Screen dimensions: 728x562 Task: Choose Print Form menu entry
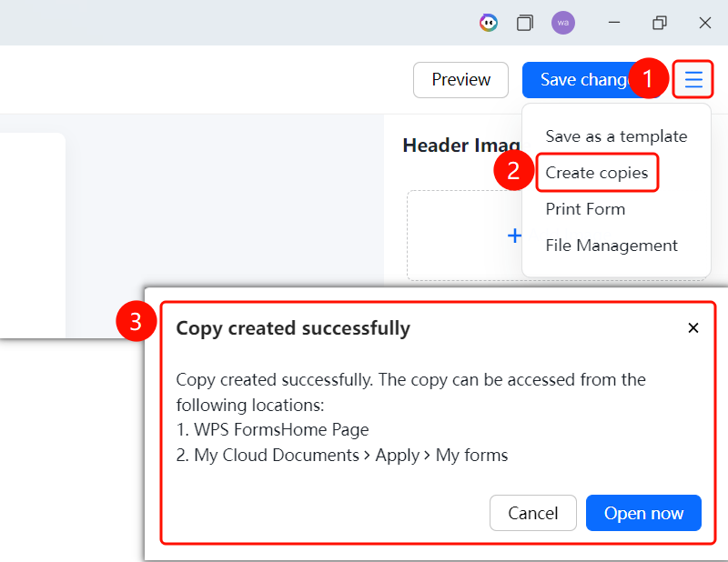pyautogui.click(x=585, y=209)
